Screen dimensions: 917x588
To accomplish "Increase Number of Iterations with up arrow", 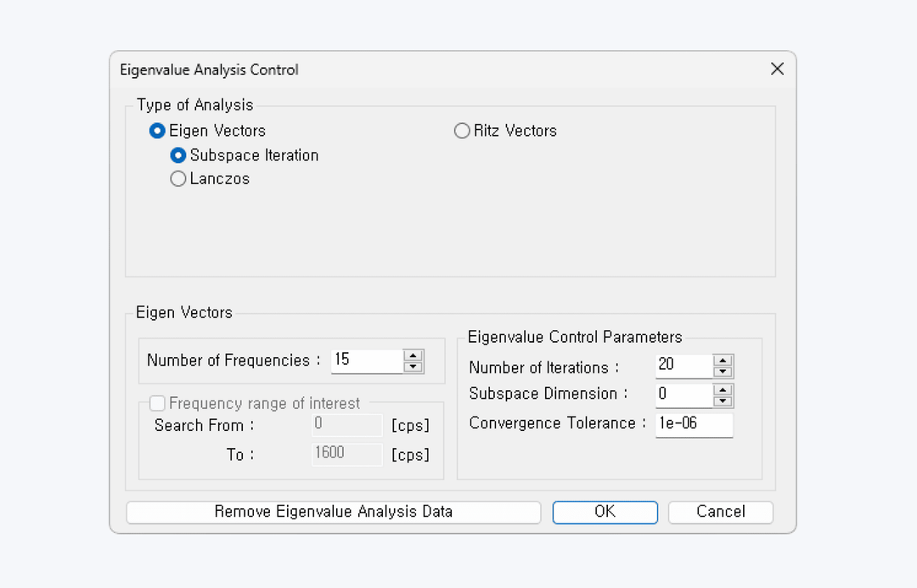I will point(723,361).
